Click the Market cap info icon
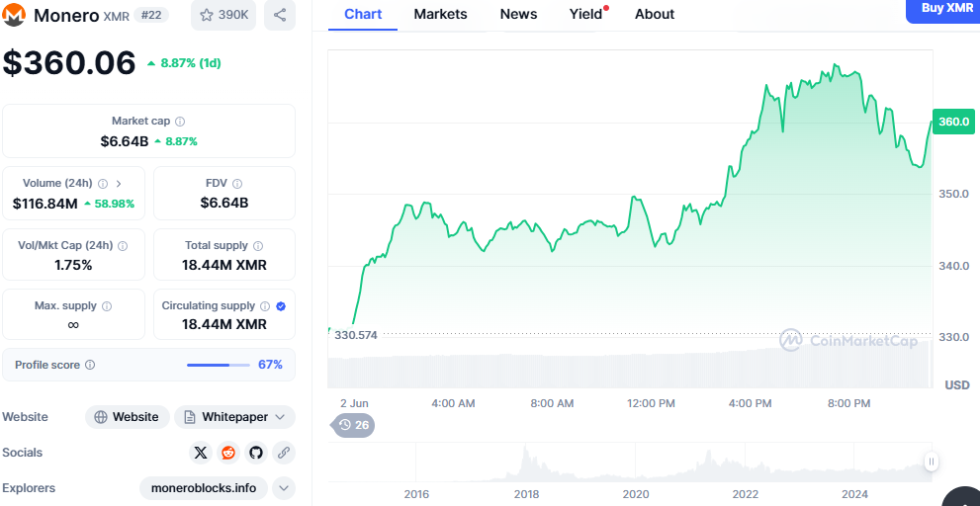980x506 pixels. pos(180,122)
